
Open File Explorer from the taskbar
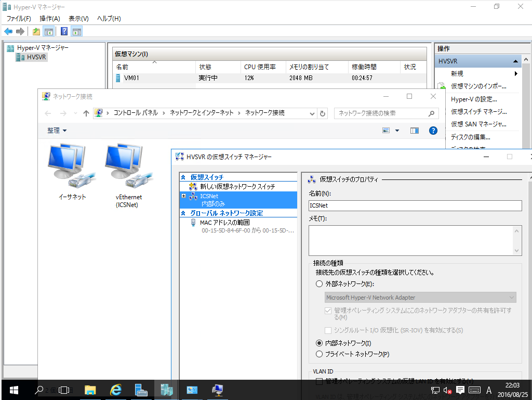pos(90,390)
